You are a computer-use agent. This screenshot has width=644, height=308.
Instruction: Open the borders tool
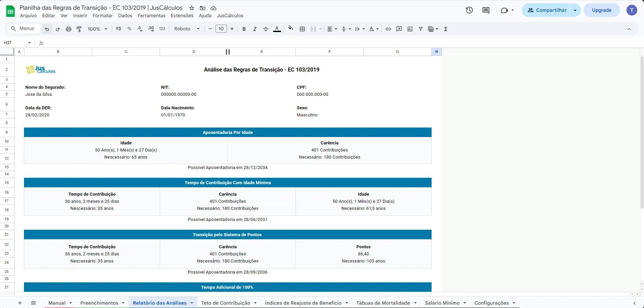[x=302, y=29]
